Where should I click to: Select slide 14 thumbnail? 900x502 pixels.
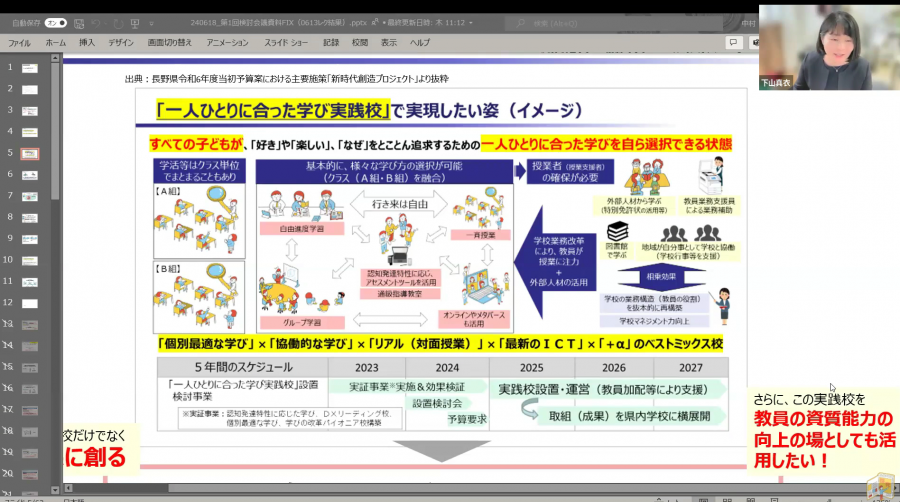(30, 346)
